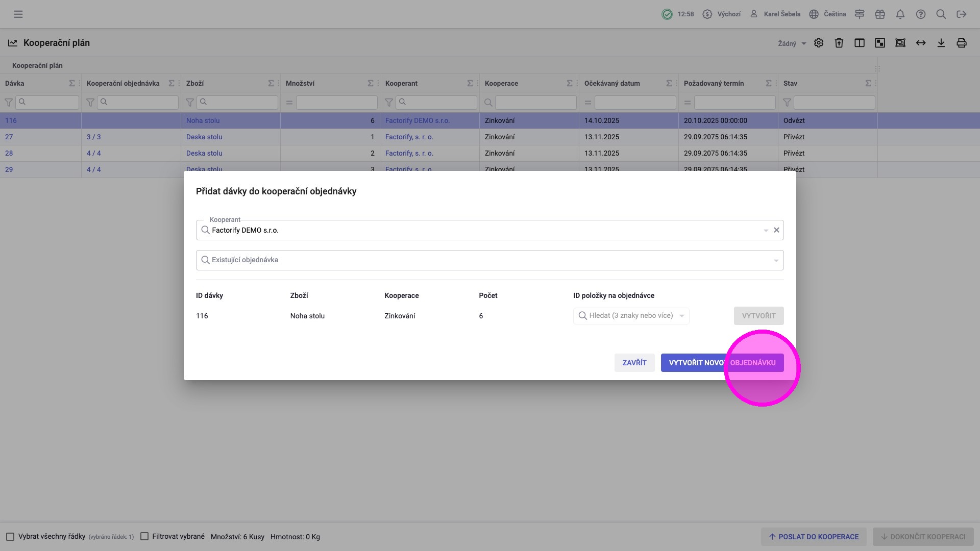Clear the Kooperant field with X
This screenshot has width=980, height=551.
[776, 230]
